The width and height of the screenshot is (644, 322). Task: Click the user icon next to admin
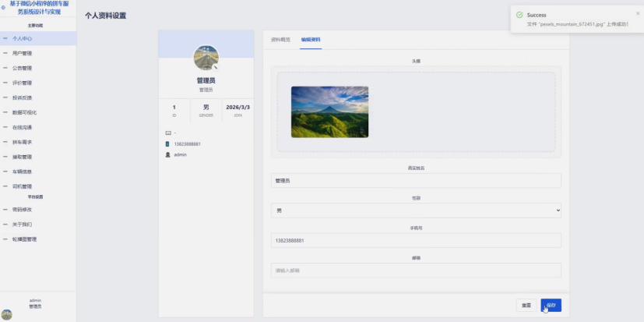167,154
